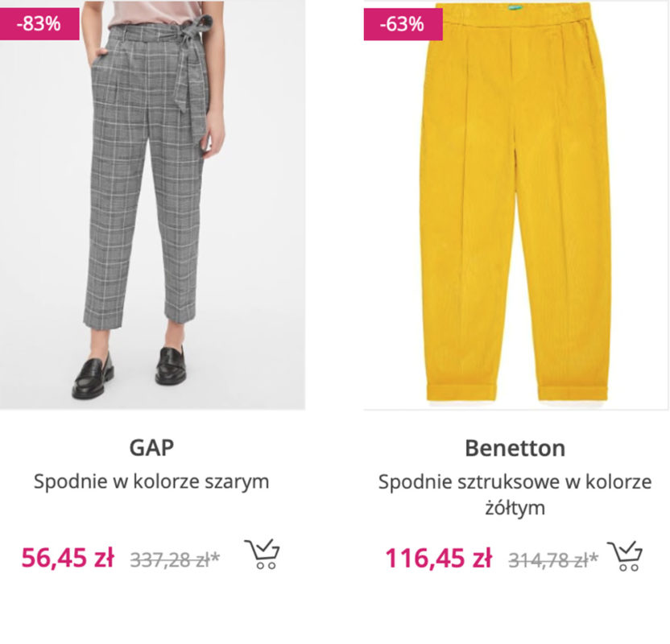Select 'Spodnie sztruksowe w kolorze żółtym' title
This screenshot has height=644, width=670.
pos(515,494)
